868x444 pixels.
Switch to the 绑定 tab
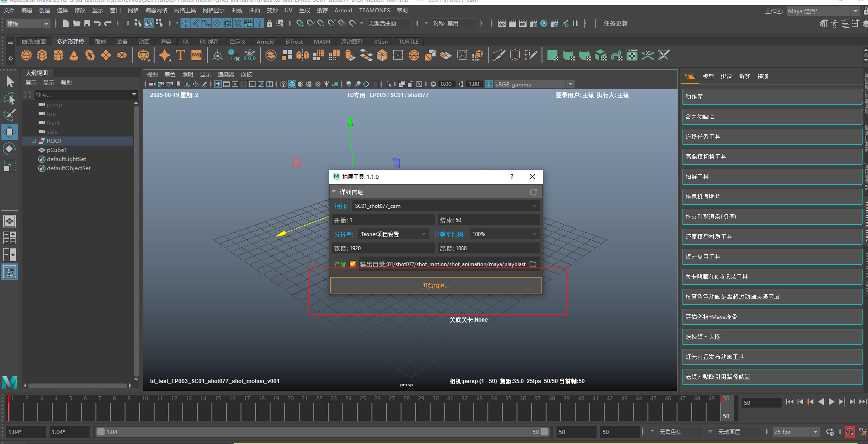(x=726, y=76)
